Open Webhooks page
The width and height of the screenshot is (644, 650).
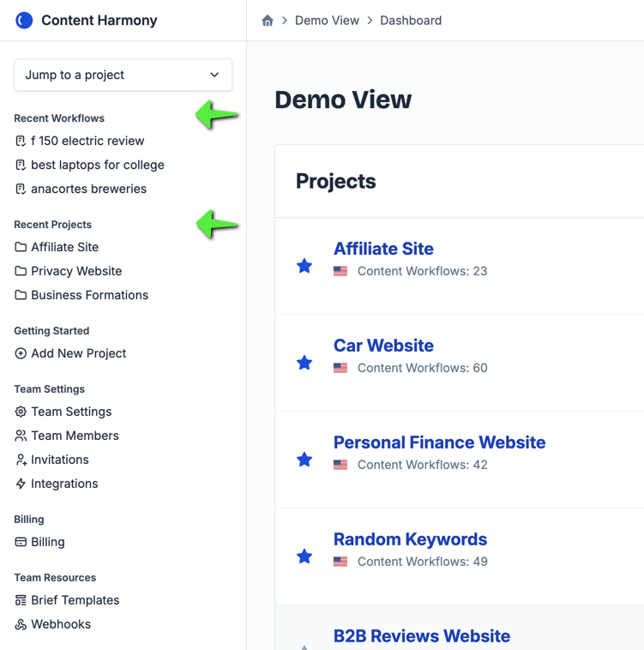61,624
